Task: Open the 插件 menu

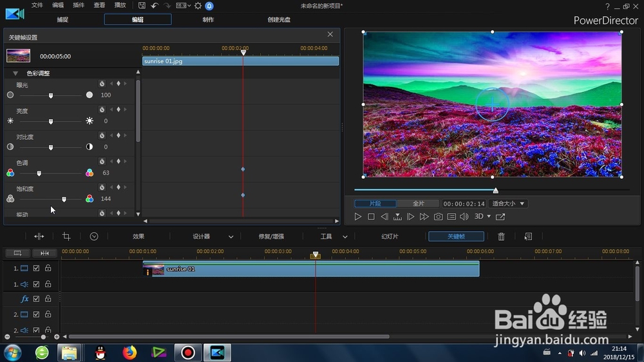Action: tap(79, 5)
